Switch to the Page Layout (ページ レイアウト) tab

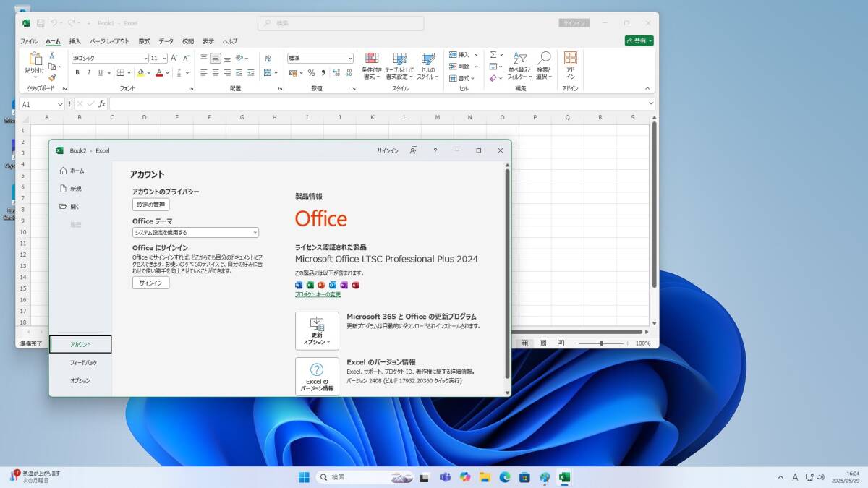pos(109,41)
